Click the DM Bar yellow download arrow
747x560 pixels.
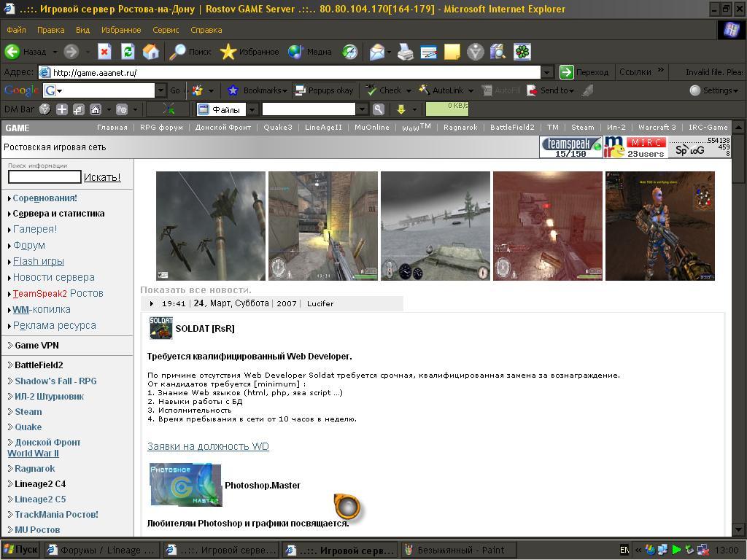[401, 109]
